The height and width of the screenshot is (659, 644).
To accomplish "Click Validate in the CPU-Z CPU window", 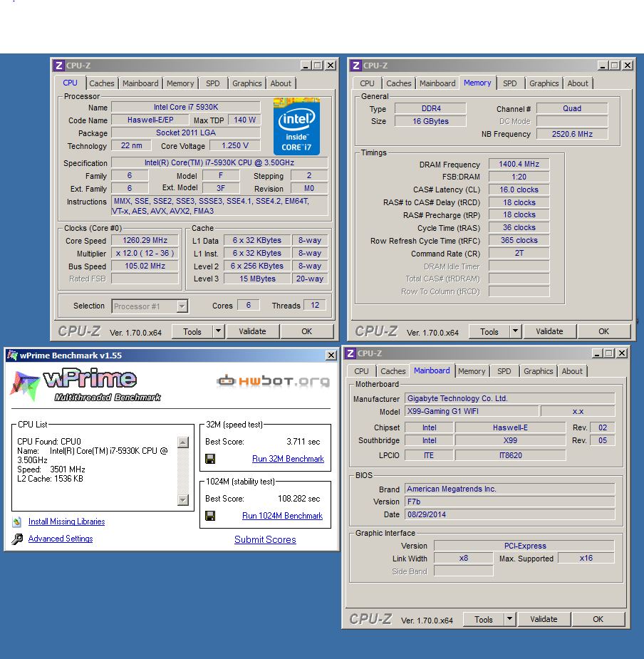I will coord(252,331).
